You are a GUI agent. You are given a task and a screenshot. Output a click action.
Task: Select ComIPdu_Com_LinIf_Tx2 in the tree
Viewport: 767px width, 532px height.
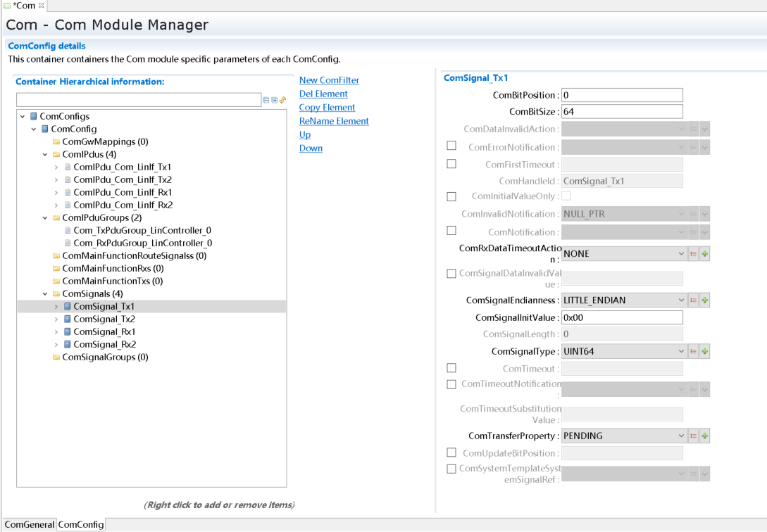122,180
